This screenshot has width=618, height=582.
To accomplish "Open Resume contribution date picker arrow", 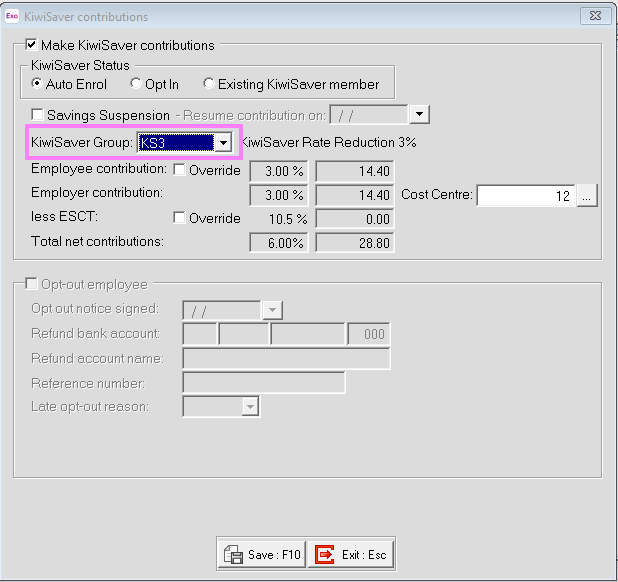I will [x=419, y=114].
